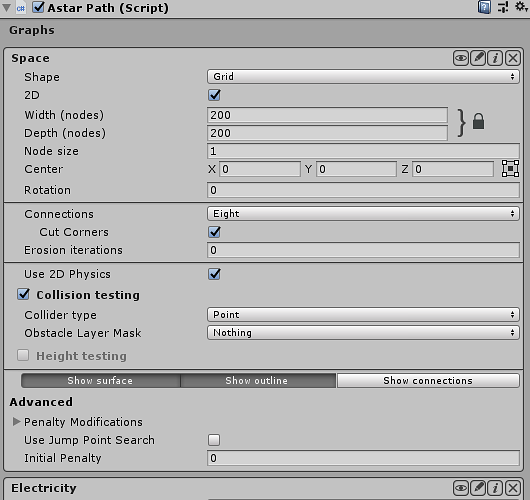530x500 pixels.
Task: Enable Use Jump Point Search checkbox
Action: (214, 440)
